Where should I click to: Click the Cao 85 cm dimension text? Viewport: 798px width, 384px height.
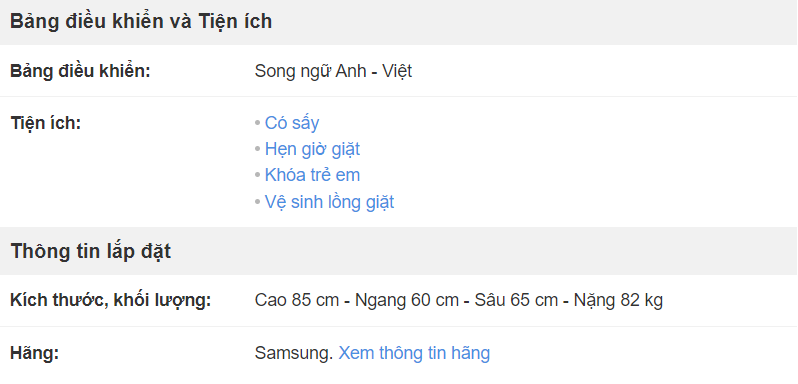(297, 301)
